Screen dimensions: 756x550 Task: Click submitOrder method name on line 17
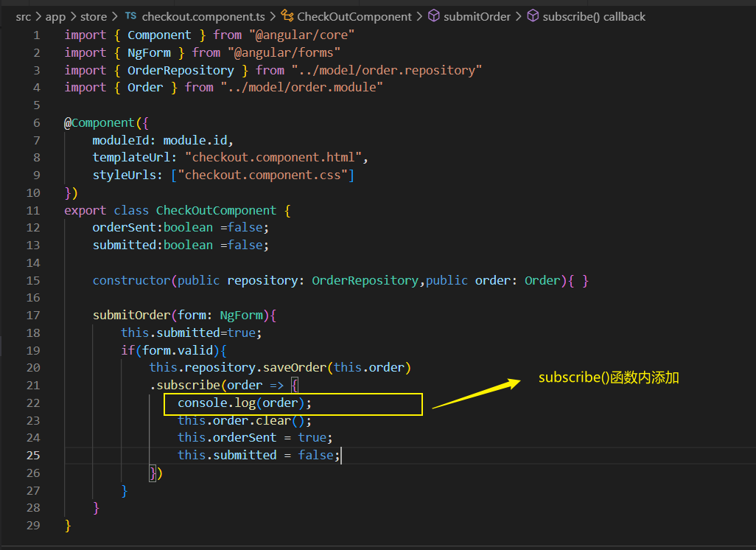point(132,316)
